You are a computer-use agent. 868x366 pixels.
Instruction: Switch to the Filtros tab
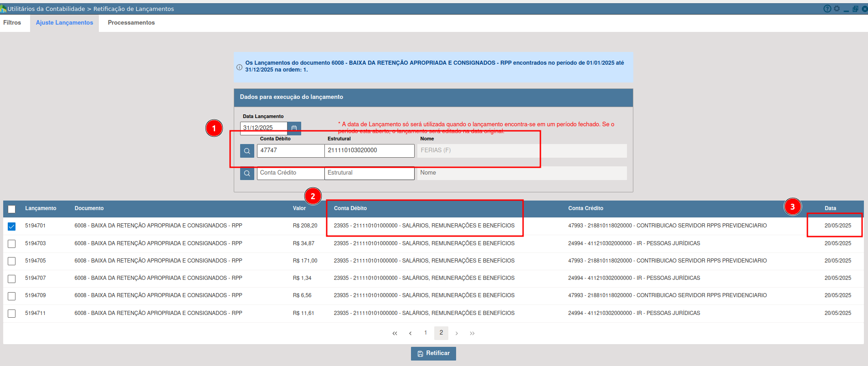[12, 23]
